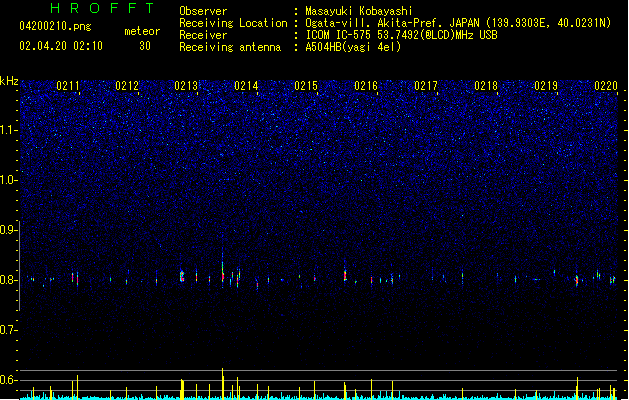Screen dimensions: 629x400
Task: Click the 'Receiver' field label
Action: coord(203,35)
